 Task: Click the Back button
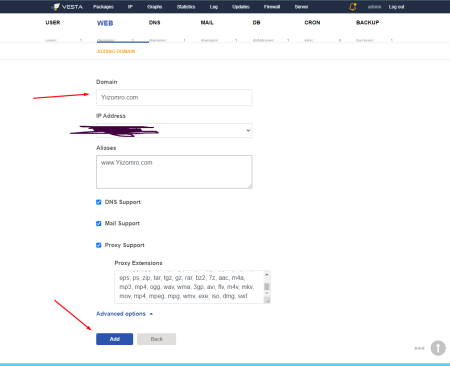click(156, 339)
